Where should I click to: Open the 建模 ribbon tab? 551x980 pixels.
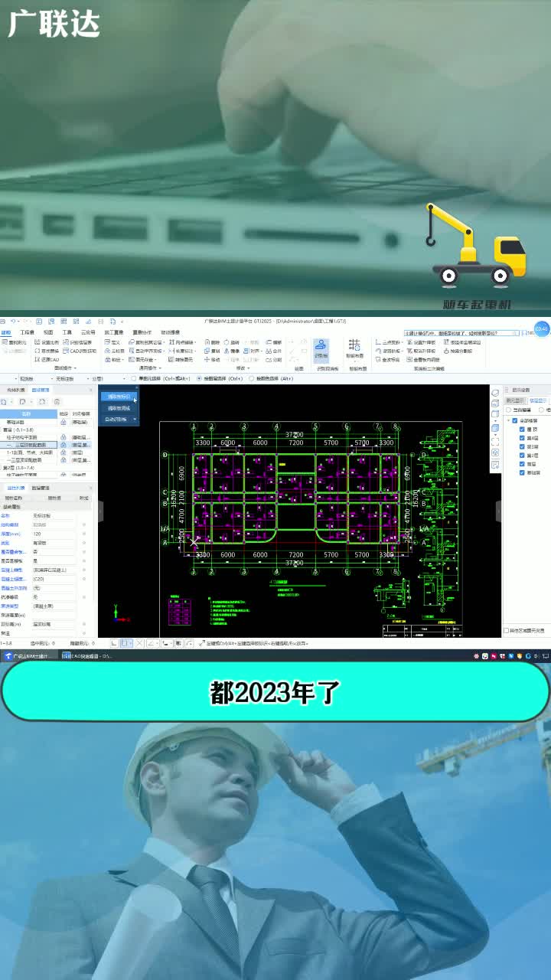coord(6,332)
